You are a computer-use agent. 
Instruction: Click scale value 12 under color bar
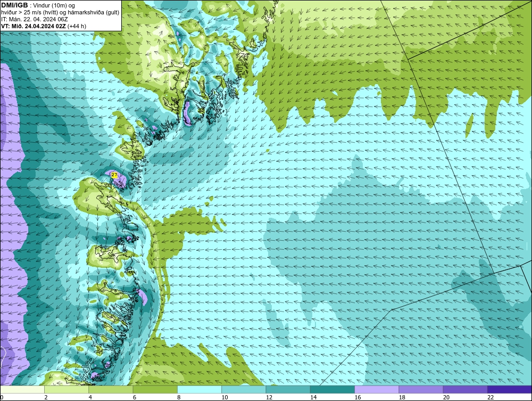[269, 397]
